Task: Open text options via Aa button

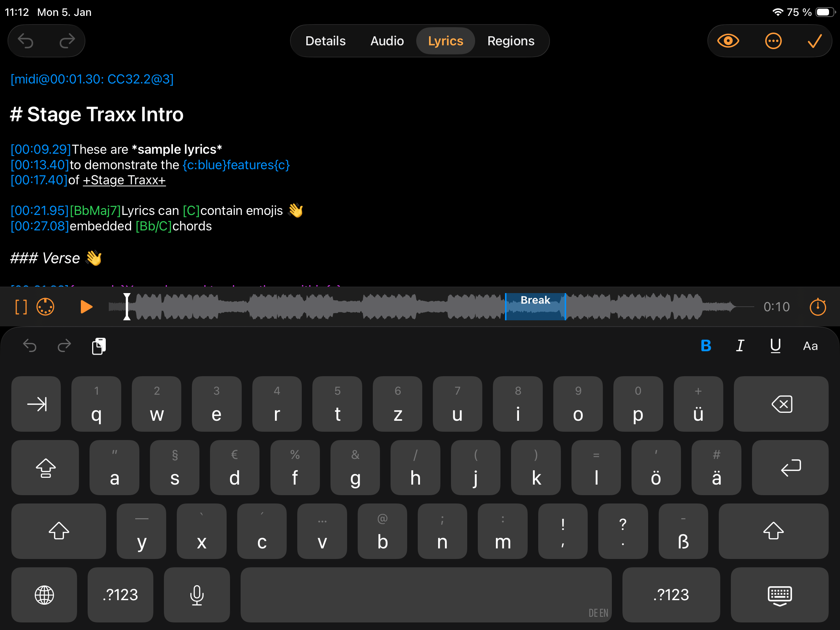Action: (x=810, y=346)
